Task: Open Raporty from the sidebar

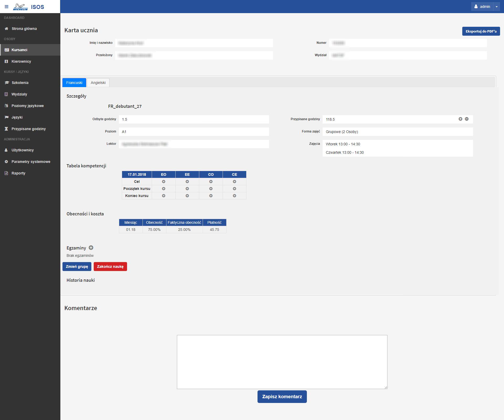Action: (18, 173)
